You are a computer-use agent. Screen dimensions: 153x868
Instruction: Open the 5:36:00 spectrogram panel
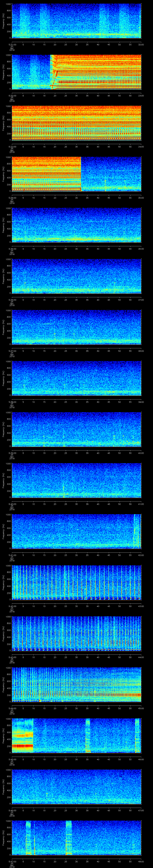[76, 276]
